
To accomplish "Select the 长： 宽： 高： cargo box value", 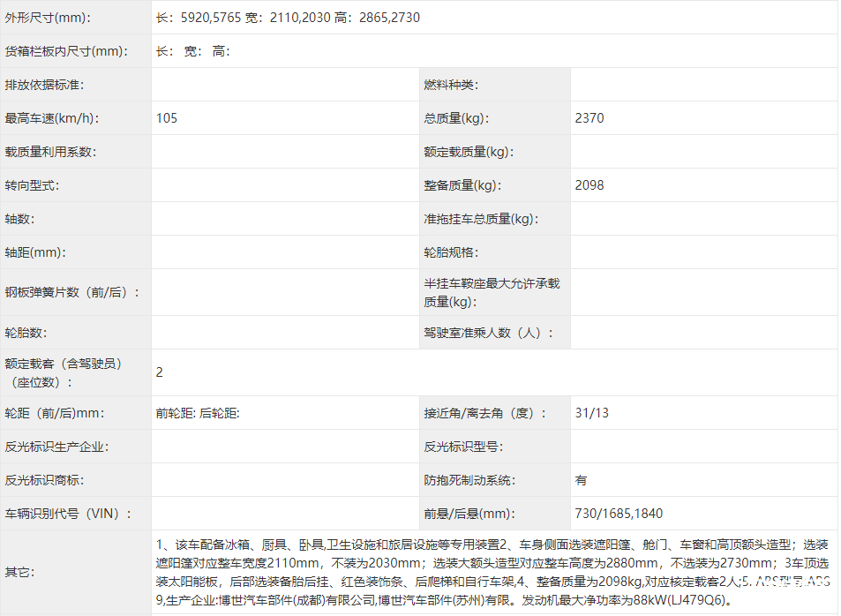I will pyautogui.click(x=193, y=51).
